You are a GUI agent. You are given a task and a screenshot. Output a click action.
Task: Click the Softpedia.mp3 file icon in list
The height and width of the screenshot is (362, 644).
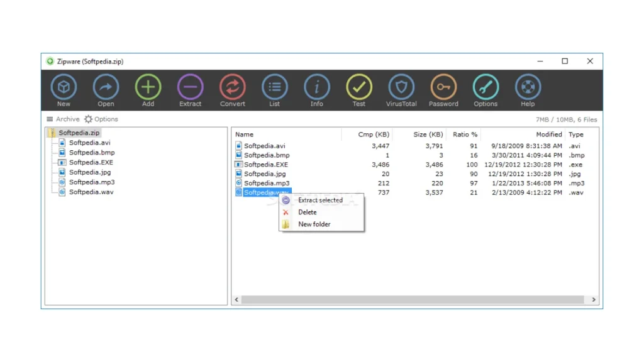238,183
